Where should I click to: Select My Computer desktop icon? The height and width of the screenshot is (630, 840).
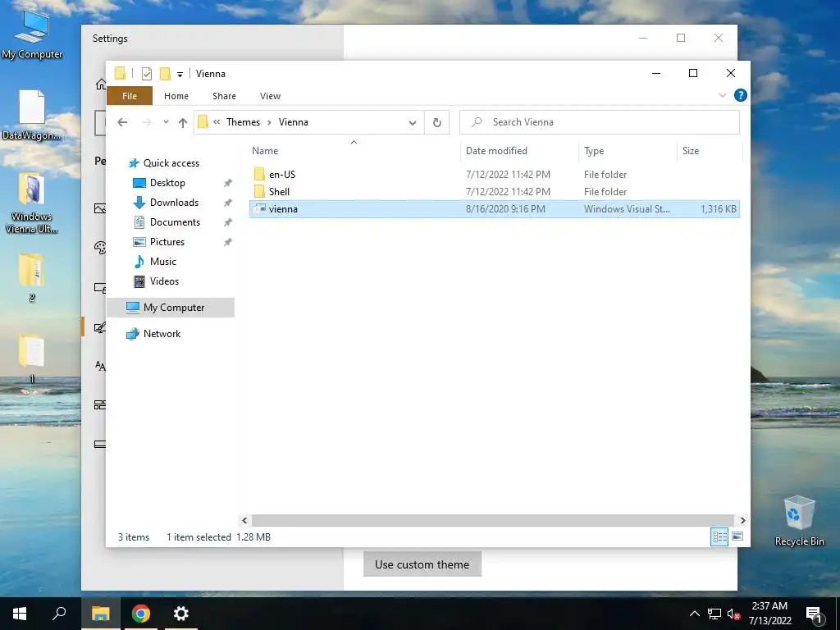coord(32,34)
